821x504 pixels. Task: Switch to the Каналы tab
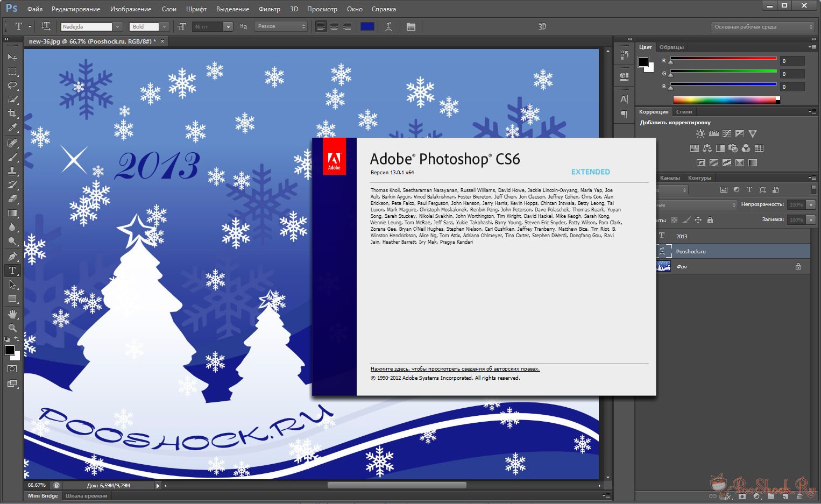(670, 178)
